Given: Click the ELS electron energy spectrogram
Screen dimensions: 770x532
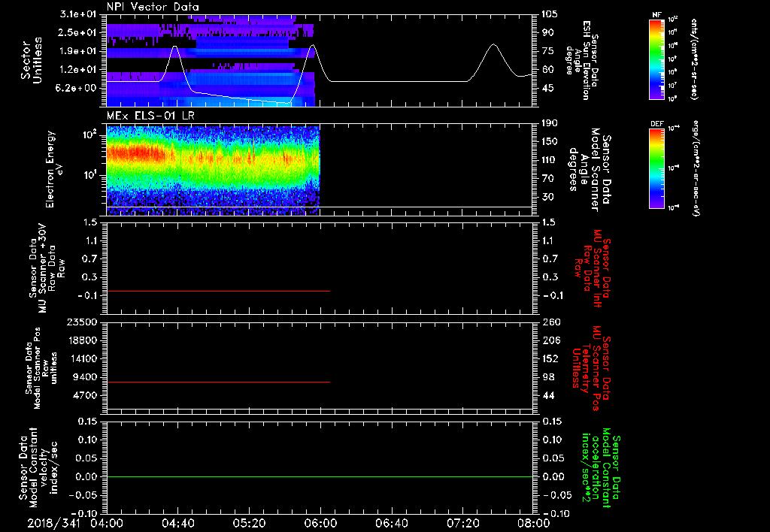Looking at the screenshot, I should [x=213, y=171].
